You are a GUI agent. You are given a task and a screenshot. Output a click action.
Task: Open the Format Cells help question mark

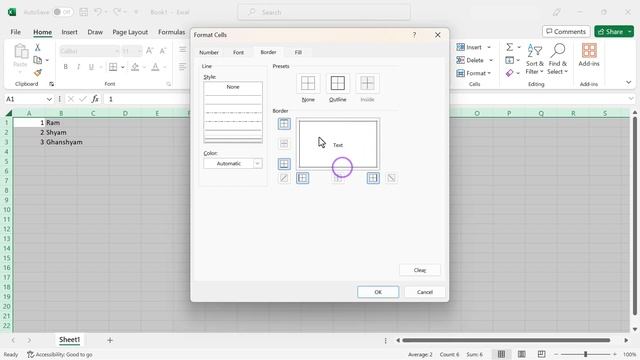[414, 35]
